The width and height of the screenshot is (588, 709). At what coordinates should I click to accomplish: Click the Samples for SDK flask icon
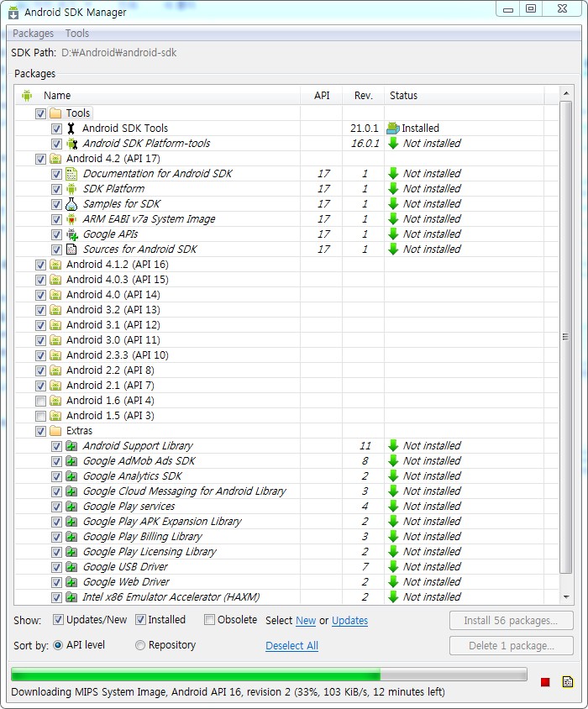[71, 204]
